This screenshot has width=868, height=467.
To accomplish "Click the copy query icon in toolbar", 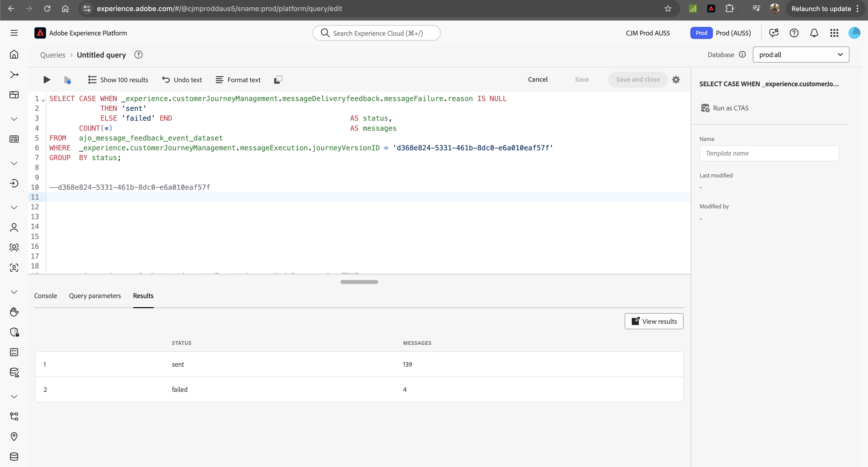I will [x=278, y=79].
